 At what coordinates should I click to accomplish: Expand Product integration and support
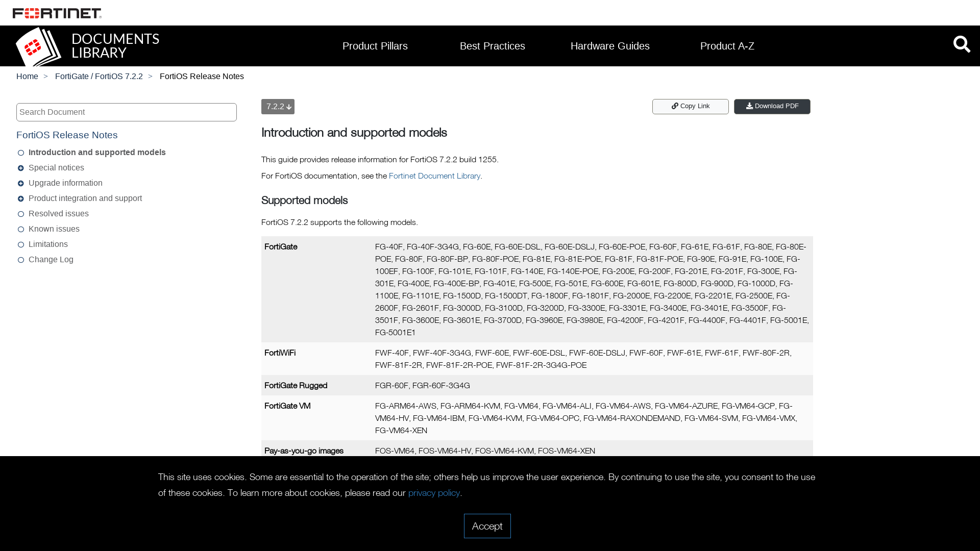(x=20, y=198)
